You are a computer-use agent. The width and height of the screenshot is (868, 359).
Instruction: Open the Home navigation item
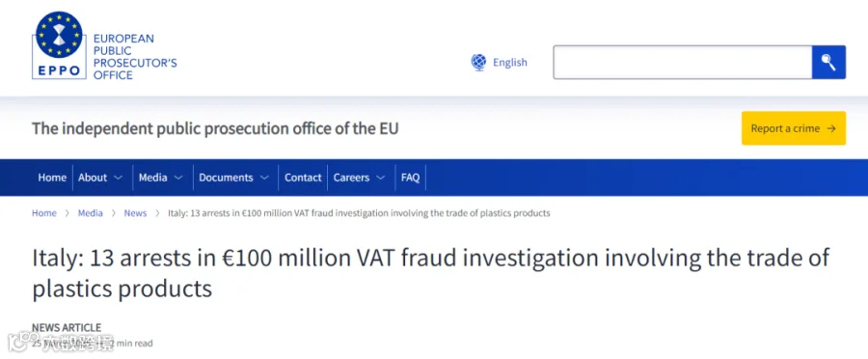[x=52, y=178]
